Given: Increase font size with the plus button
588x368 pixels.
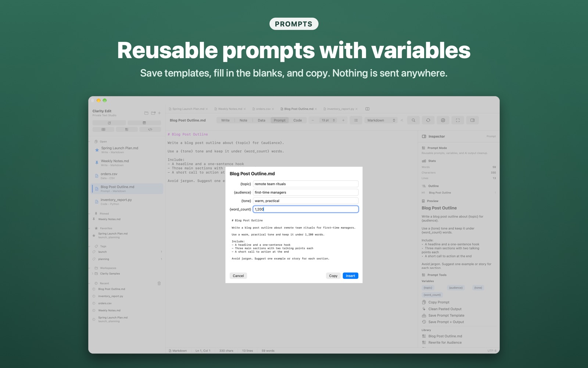Looking at the screenshot, I should (343, 120).
